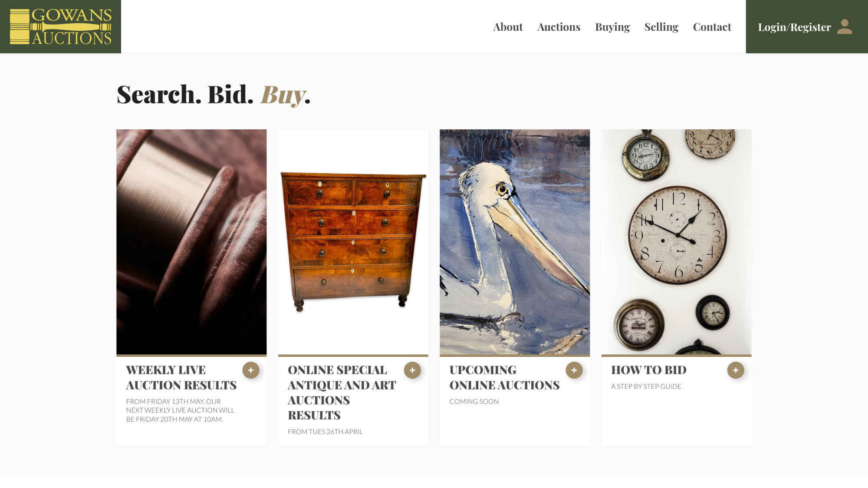Click the Login/Register button
The height and width of the screenshot is (488, 868).
tap(794, 27)
